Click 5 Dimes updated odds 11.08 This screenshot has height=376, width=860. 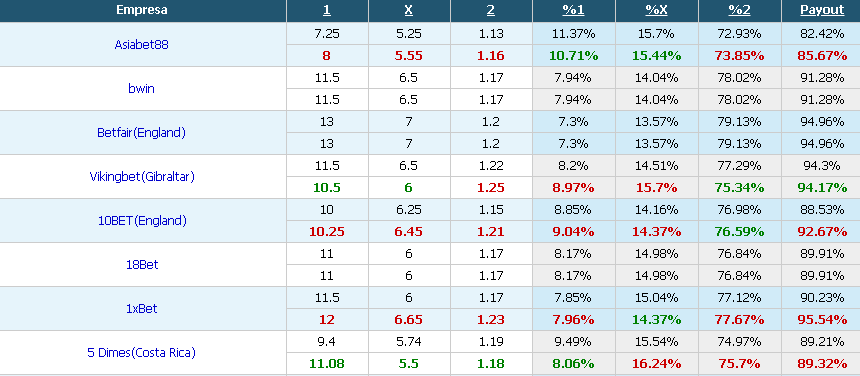point(327,363)
